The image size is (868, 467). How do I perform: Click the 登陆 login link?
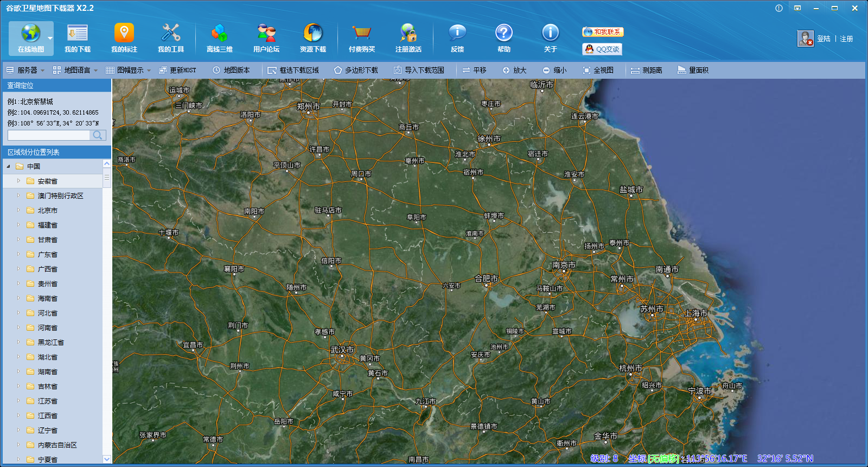pyautogui.click(x=824, y=39)
